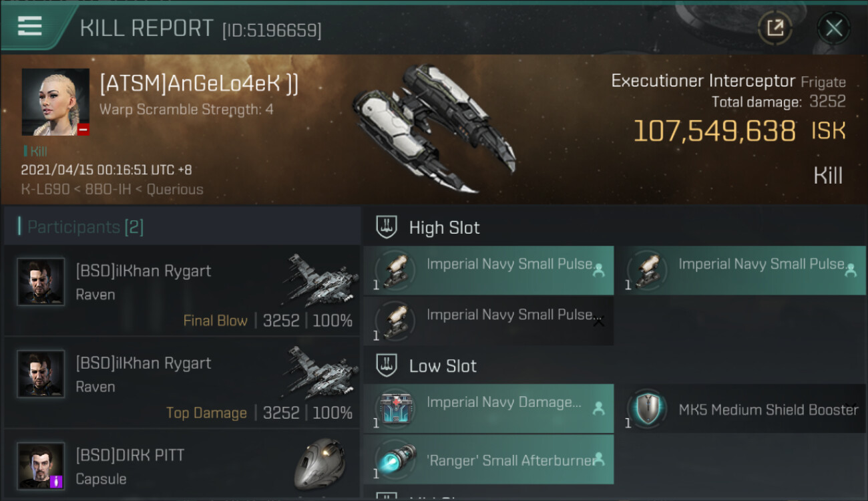The image size is (868, 501).
Task: Click the 107,549,638 ISK value
Action: pos(714,131)
